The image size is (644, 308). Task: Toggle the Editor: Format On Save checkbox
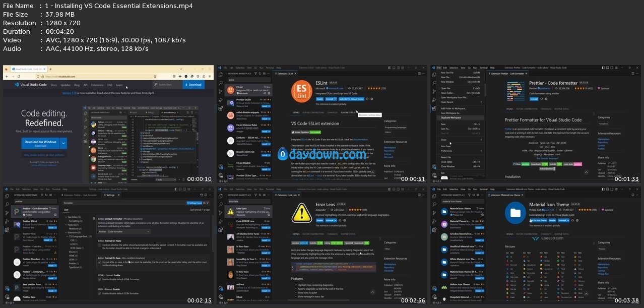pyautogui.click(x=100, y=262)
